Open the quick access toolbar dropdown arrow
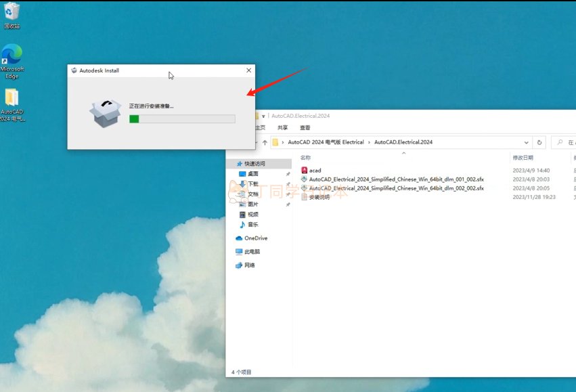The height and width of the screenshot is (392, 576). (263, 116)
